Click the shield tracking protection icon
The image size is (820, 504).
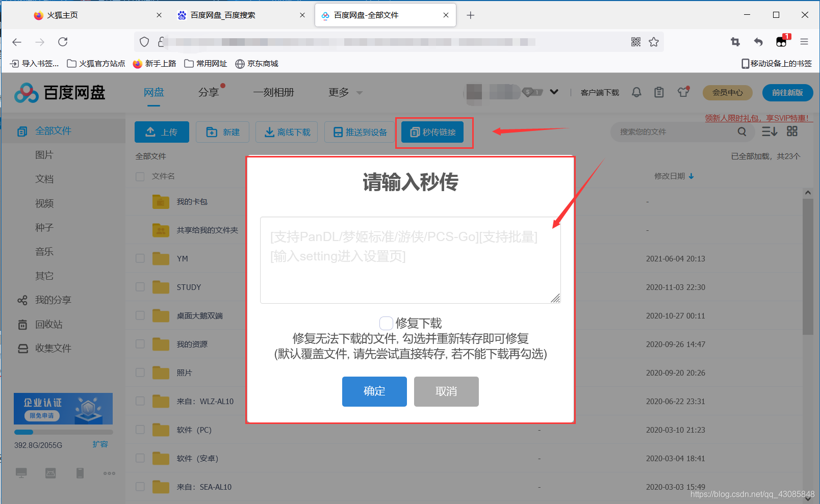(144, 42)
